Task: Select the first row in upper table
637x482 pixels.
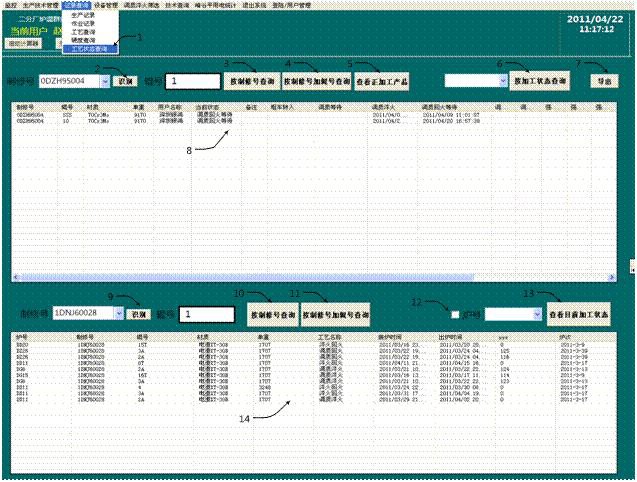Action: tap(200, 115)
